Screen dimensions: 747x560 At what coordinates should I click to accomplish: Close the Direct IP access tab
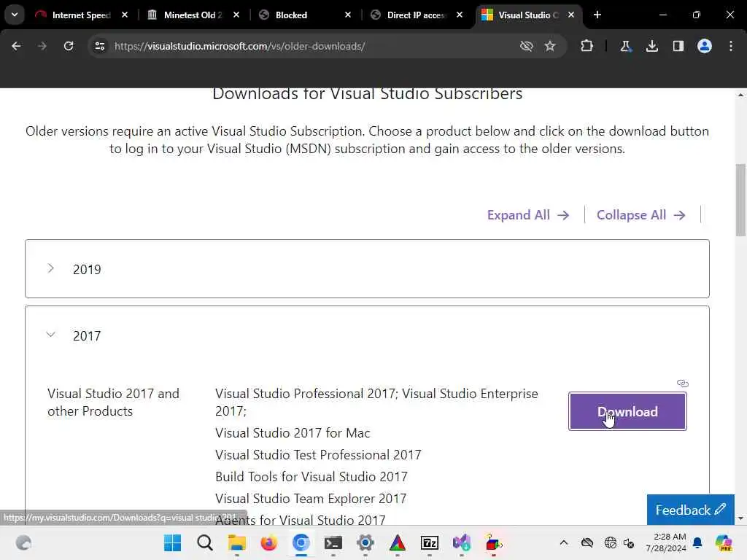(460, 15)
